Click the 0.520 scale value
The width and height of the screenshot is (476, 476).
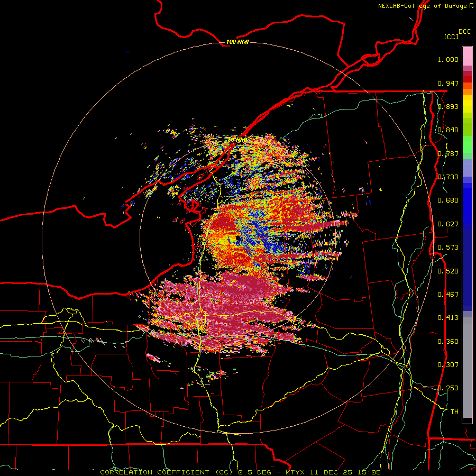pos(448,271)
